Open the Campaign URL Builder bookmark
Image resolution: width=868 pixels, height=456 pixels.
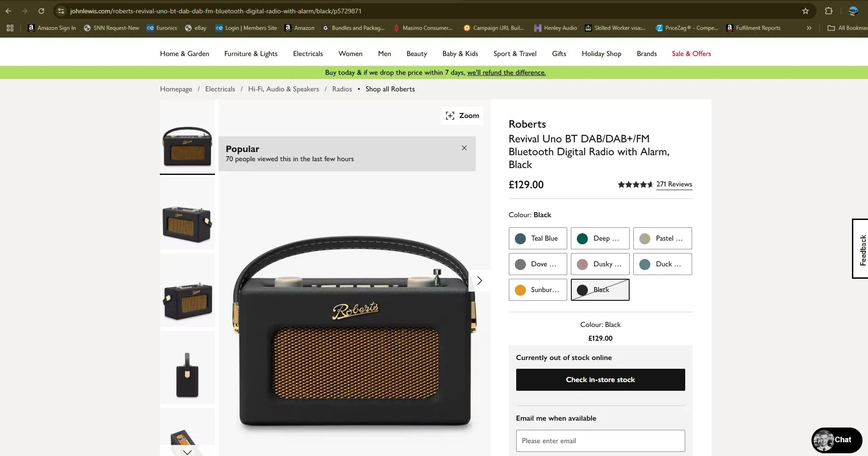494,28
